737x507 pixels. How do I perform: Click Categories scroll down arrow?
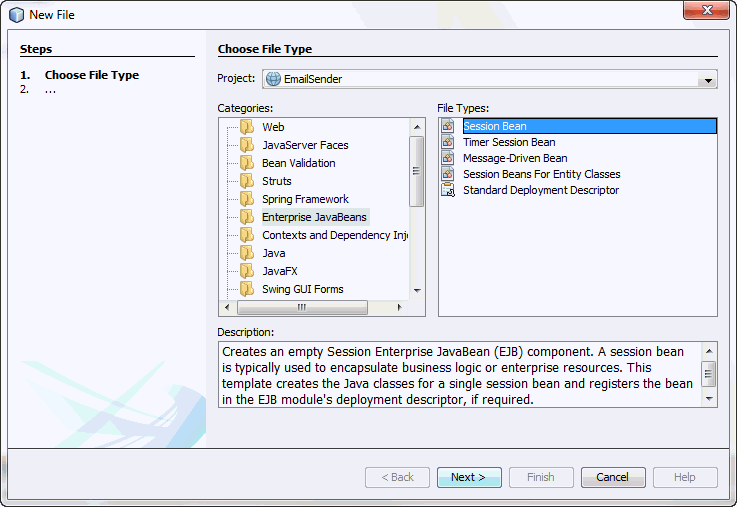point(417,290)
